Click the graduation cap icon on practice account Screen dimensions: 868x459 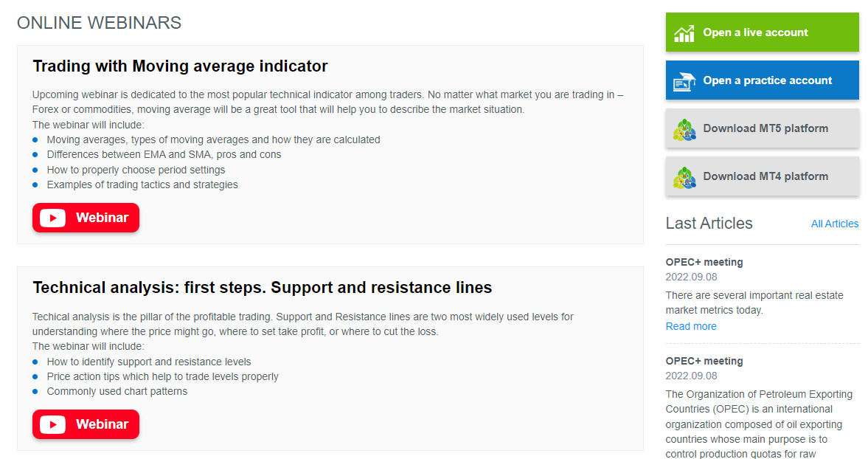coord(684,81)
